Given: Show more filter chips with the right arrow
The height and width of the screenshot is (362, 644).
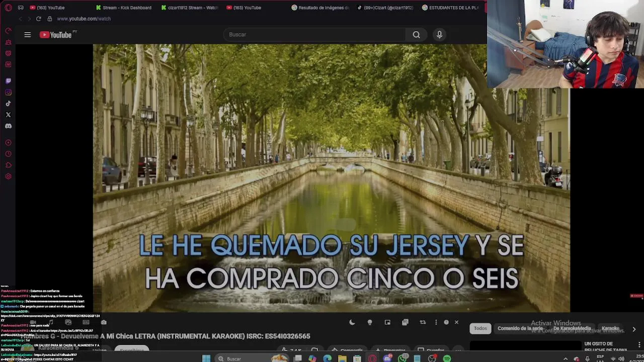Looking at the screenshot, I should (x=634, y=329).
